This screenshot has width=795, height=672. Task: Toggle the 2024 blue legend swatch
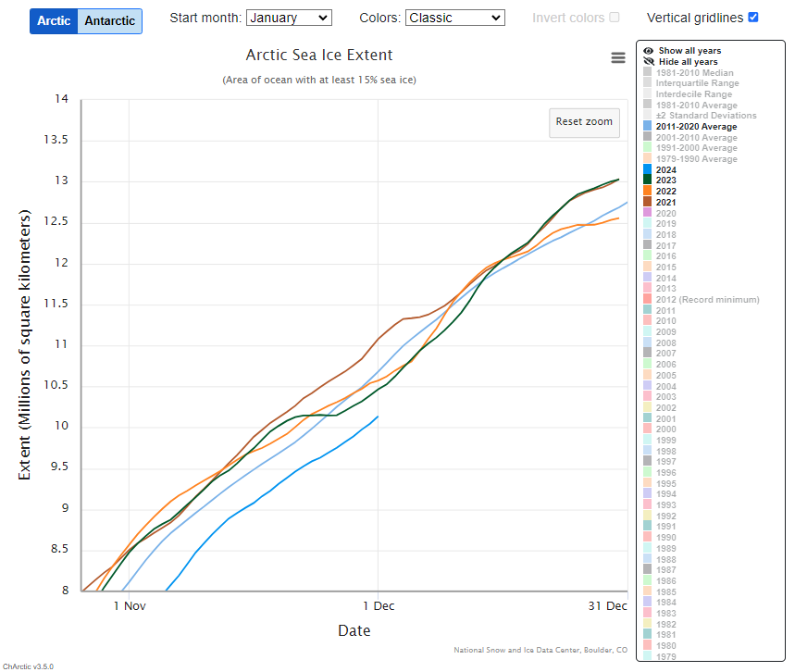(x=648, y=169)
